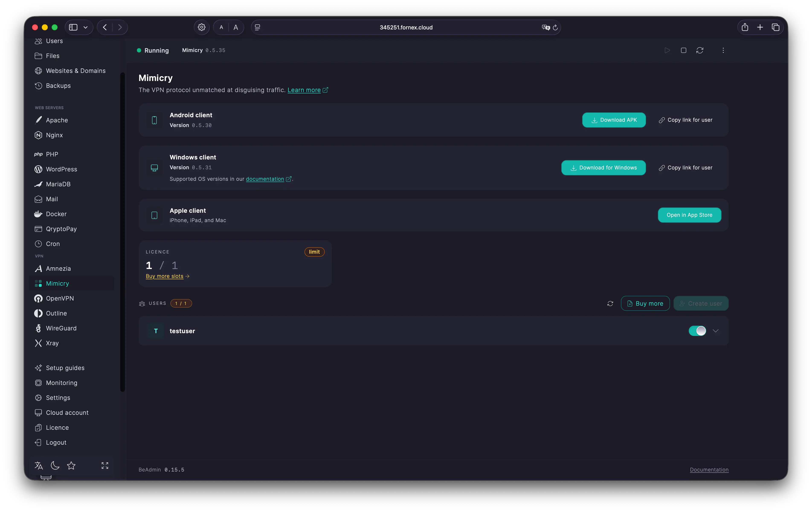The image size is (812, 512).
Task: Select Nginx in the sidebar
Action: click(54, 135)
